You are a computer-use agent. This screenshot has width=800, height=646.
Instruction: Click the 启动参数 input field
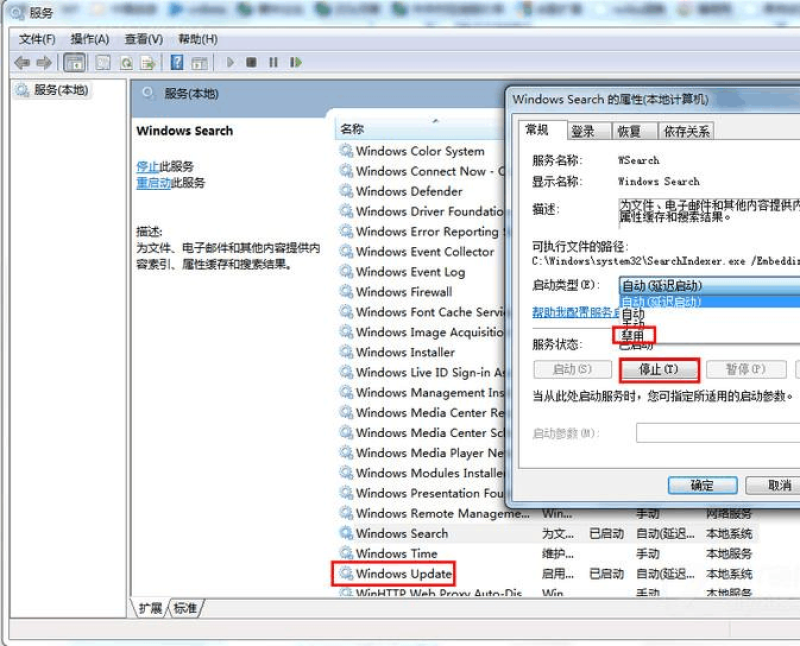tap(718, 433)
